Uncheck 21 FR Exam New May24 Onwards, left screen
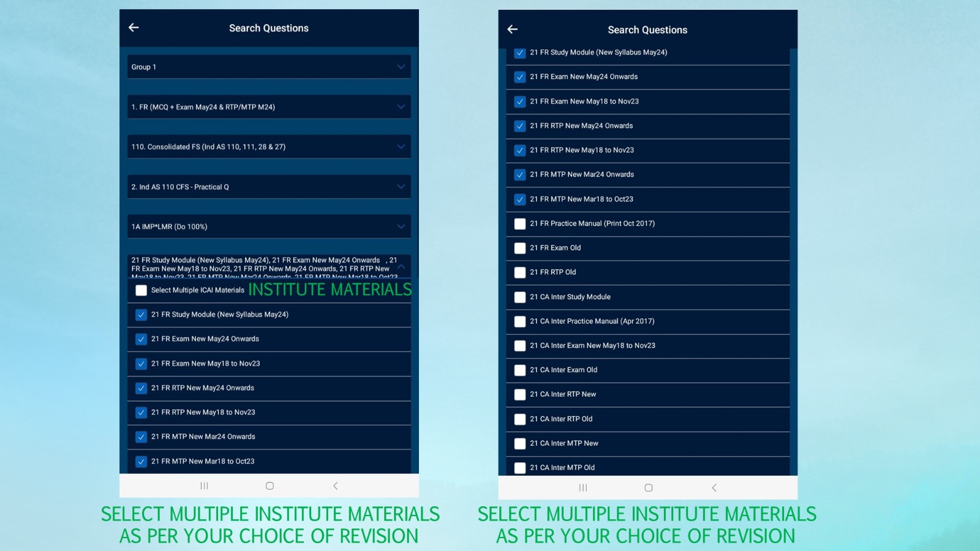This screenshot has height=551, width=980. click(141, 339)
